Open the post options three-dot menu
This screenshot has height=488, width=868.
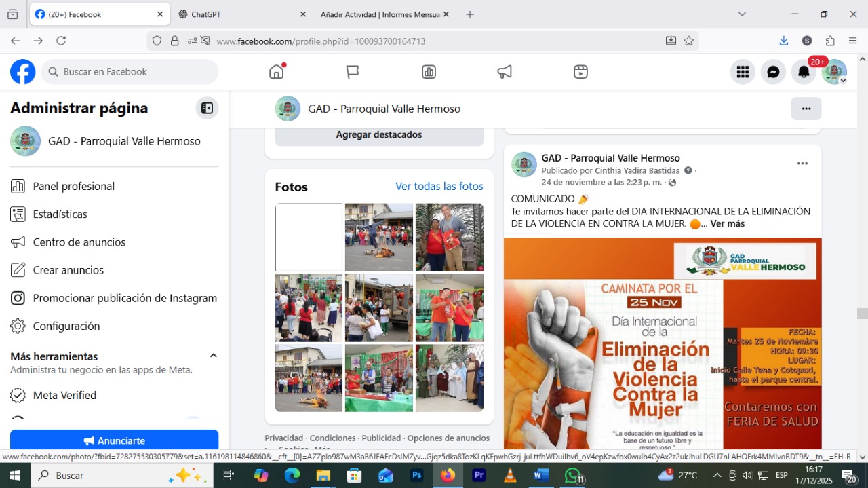(802, 164)
